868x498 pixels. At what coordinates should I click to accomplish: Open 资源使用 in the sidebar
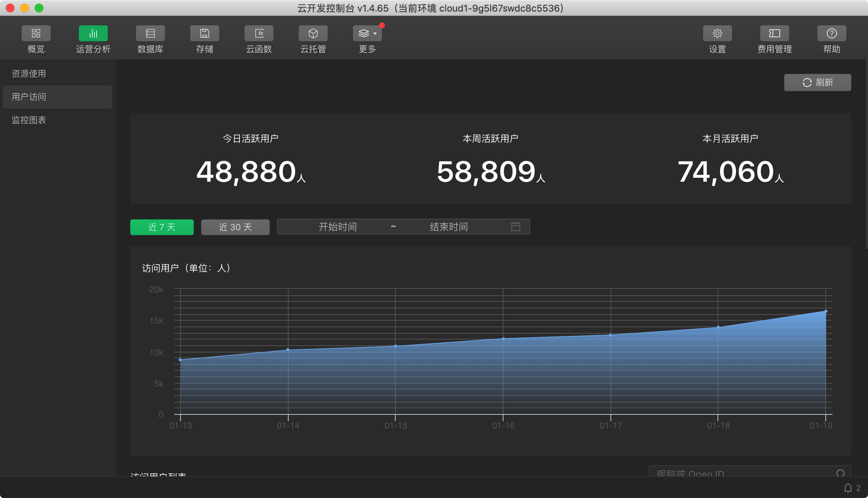pyautogui.click(x=29, y=74)
